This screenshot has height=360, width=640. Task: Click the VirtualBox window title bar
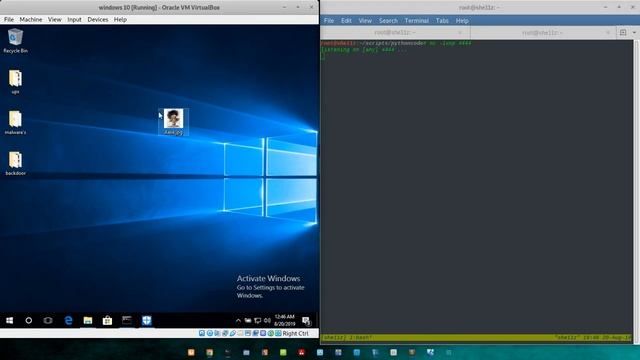point(159,7)
